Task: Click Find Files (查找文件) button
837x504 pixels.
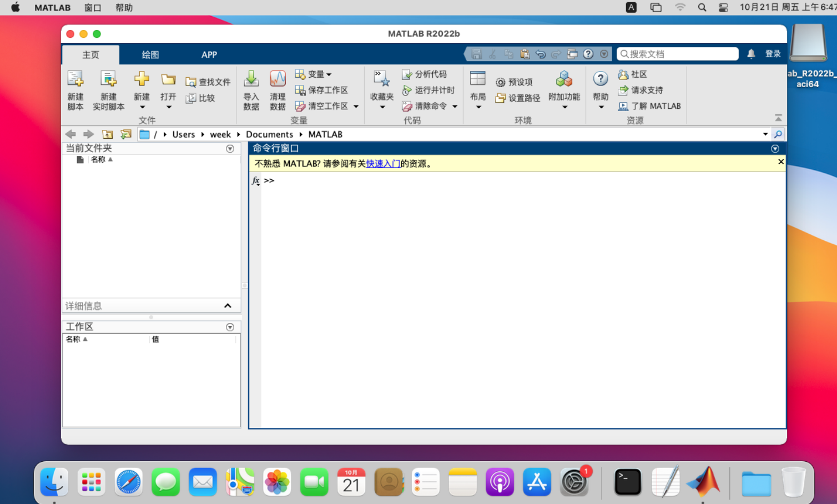Action: coord(208,82)
